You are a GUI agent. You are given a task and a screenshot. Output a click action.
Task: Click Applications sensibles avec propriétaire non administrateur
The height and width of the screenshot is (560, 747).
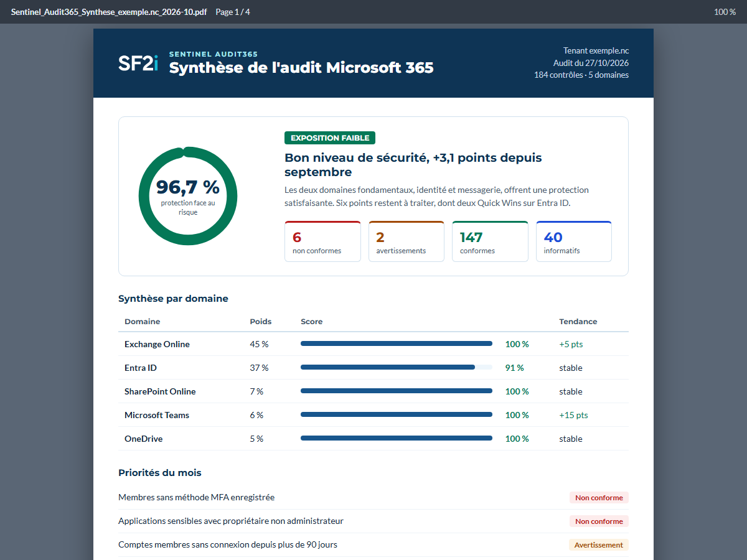point(231,521)
